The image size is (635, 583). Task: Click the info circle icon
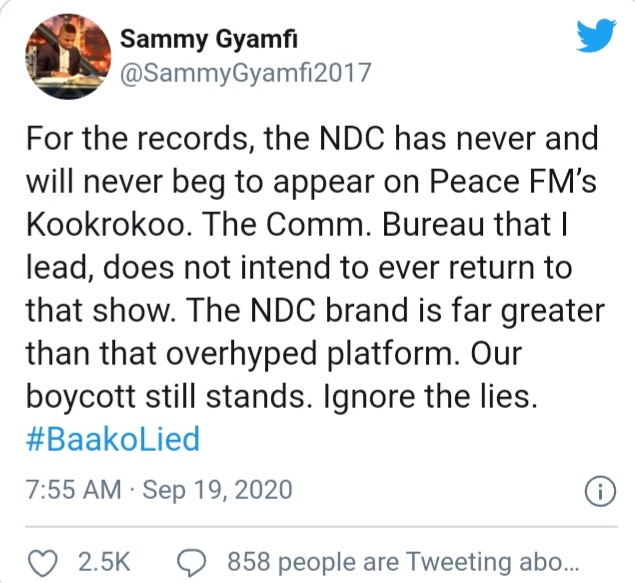tap(596, 490)
